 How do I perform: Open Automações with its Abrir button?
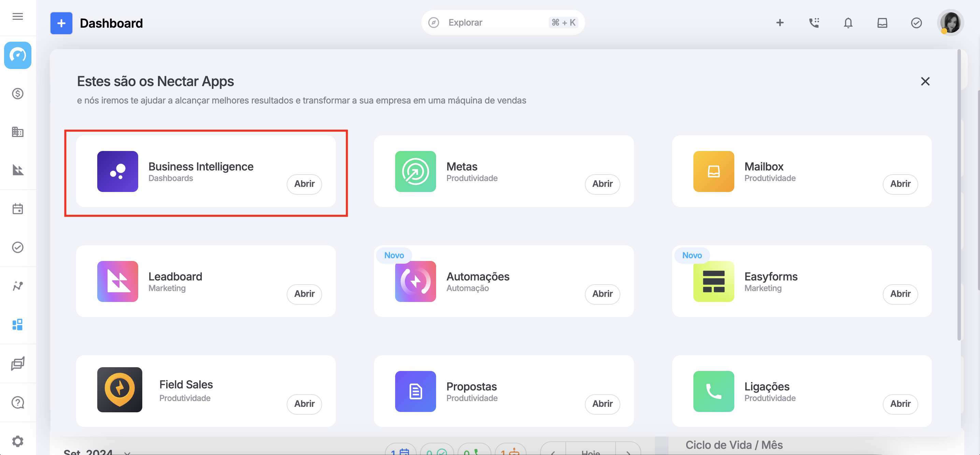click(602, 294)
